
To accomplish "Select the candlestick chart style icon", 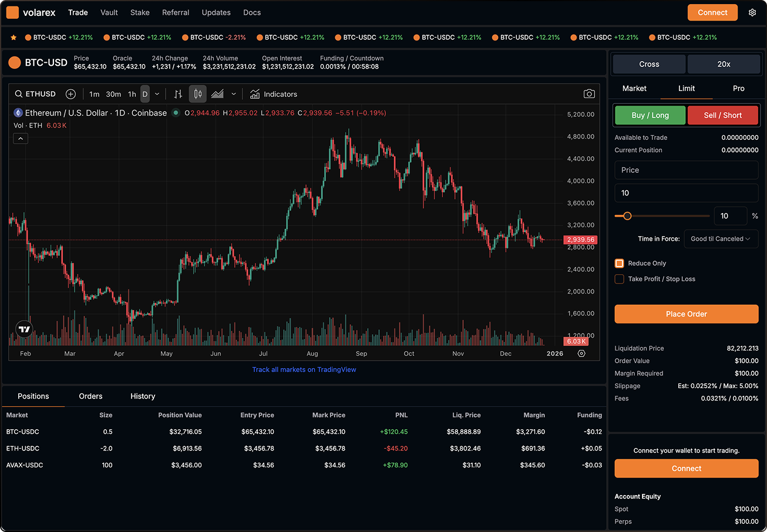I will [197, 93].
